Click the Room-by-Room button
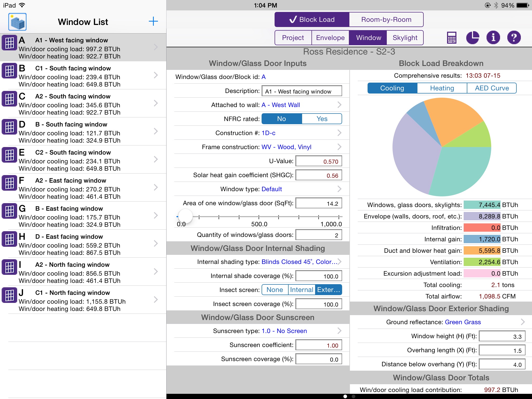This screenshot has width=532, height=399. pos(385,19)
